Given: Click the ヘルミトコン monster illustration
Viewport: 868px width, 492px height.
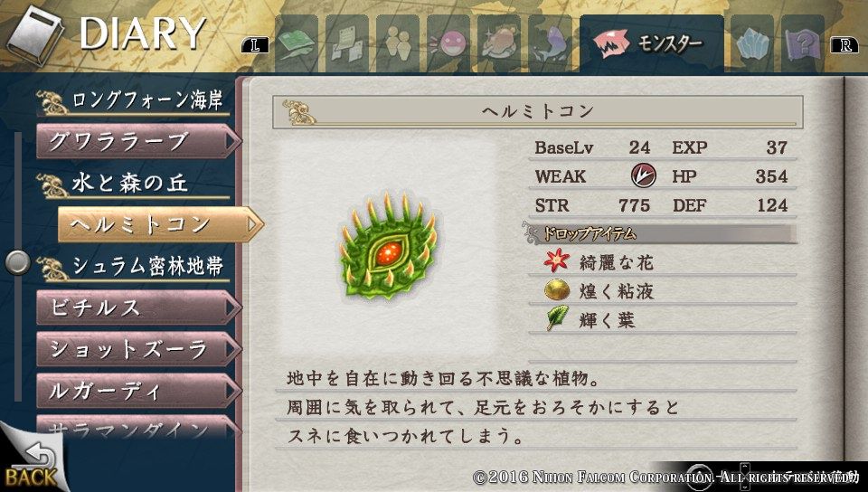Looking at the screenshot, I should coord(389,247).
